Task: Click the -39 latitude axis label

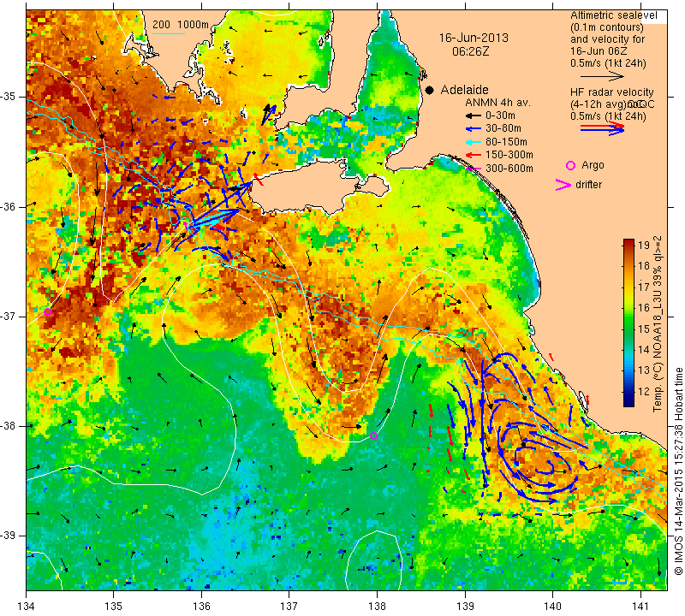Action: click(9, 536)
